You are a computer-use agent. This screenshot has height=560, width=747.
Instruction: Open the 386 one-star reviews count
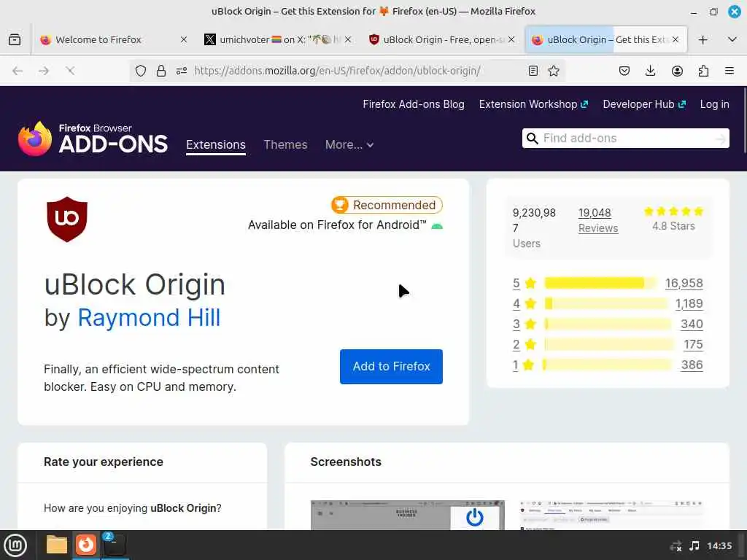click(692, 365)
